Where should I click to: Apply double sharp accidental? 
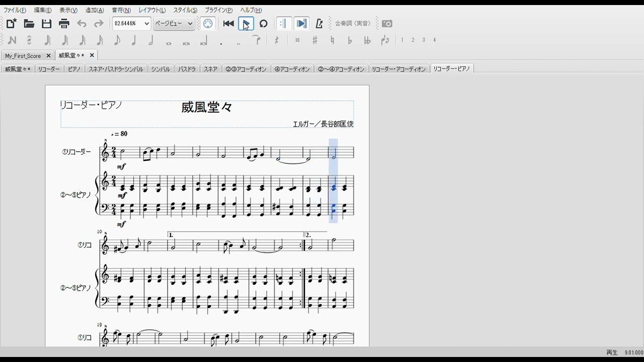297,40
